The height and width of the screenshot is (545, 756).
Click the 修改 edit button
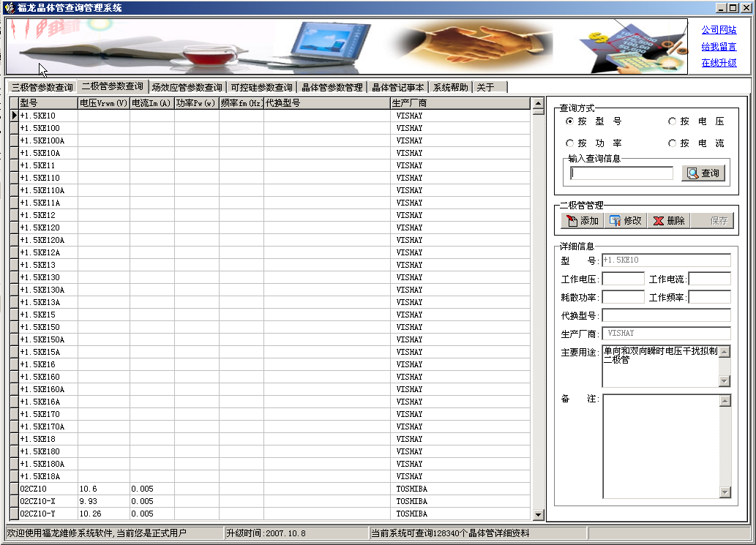click(x=625, y=221)
